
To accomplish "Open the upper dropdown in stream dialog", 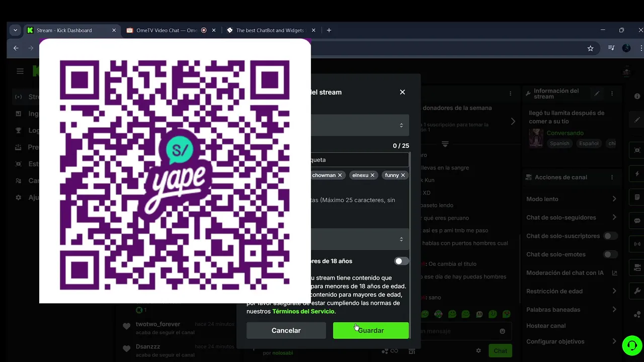I will [360, 125].
